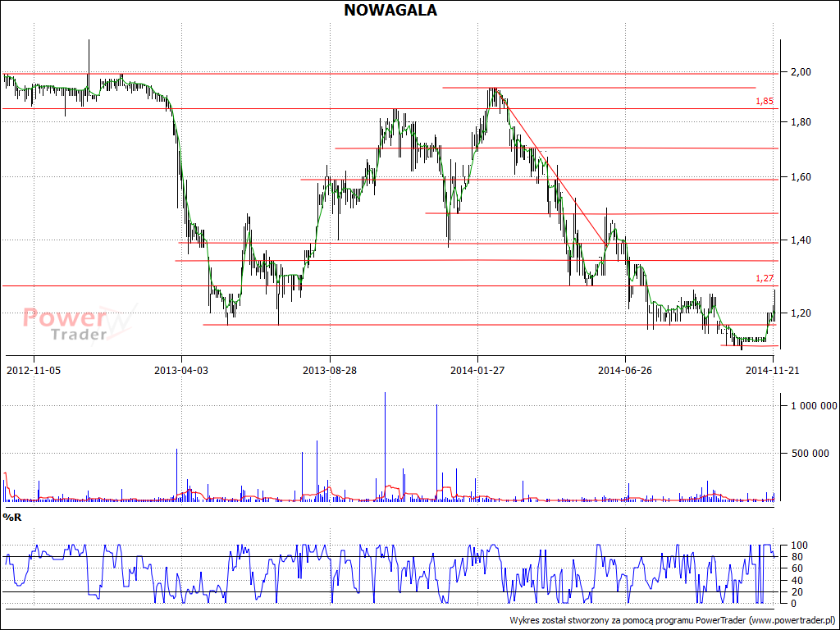The width and height of the screenshot is (840, 630).
Task: Select the 2012-11-05 date label
Action: point(34,370)
